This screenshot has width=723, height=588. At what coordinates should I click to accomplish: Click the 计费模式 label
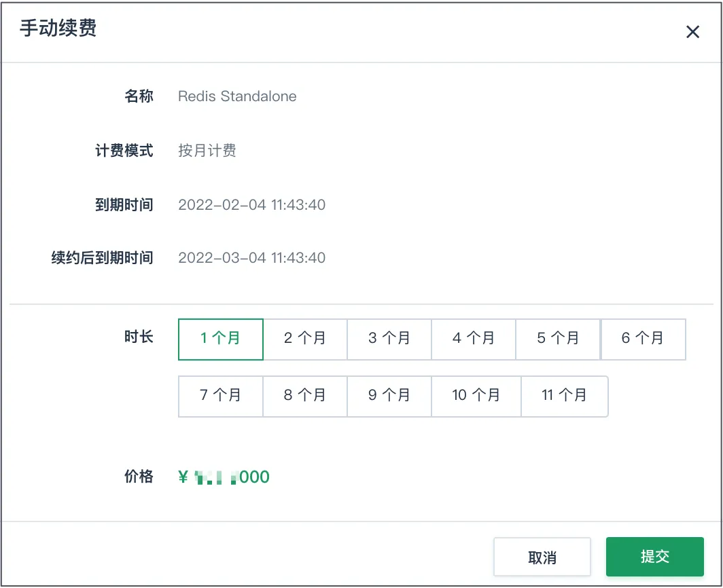pos(124,150)
